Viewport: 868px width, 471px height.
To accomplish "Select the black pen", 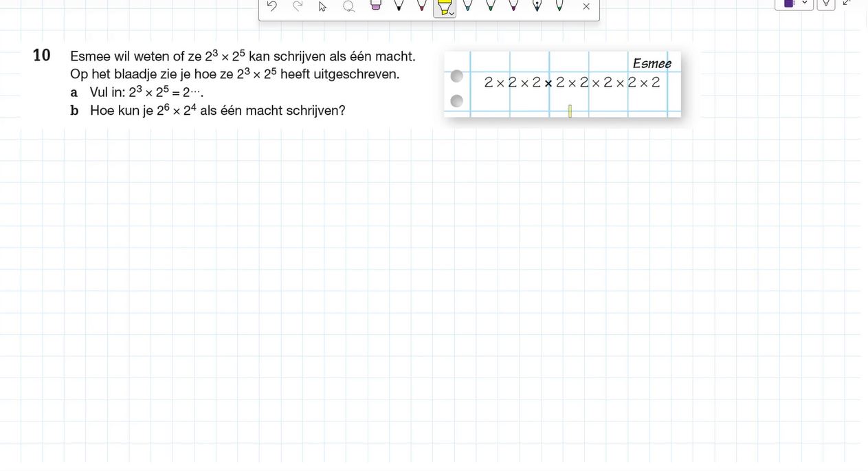I will pyautogui.click(x=399, y=6).
